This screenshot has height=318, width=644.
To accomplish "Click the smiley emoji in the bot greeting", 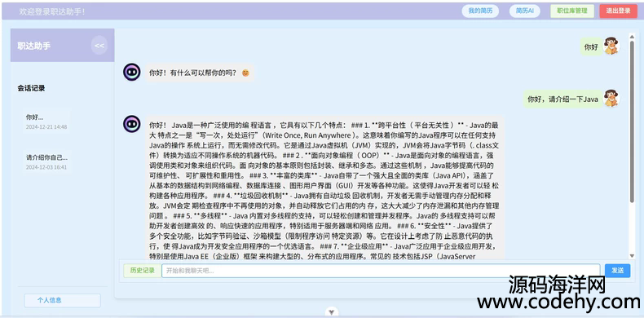I will click(x=245, y=73).
